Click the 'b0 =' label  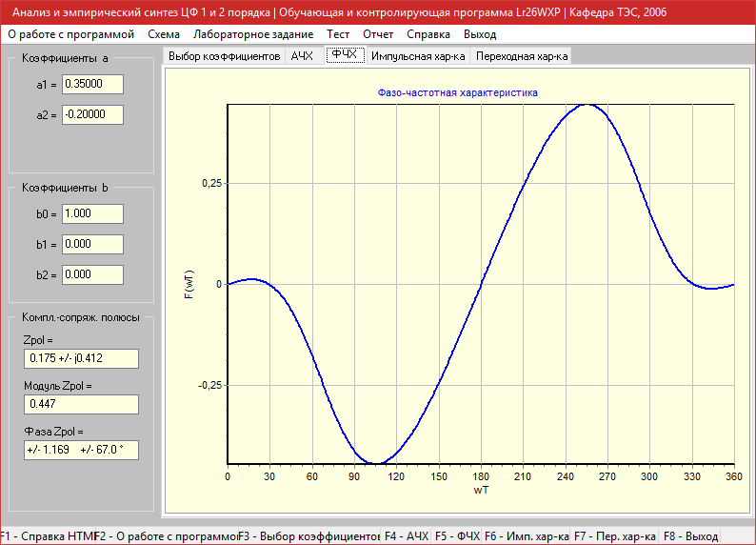point(47,214)
